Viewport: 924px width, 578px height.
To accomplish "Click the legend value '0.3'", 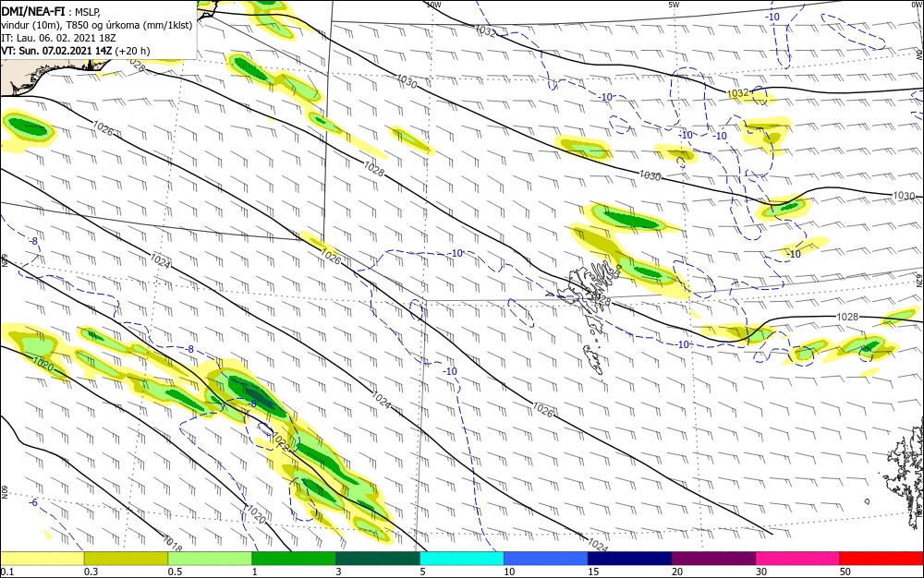I will (x=91, y=572).
